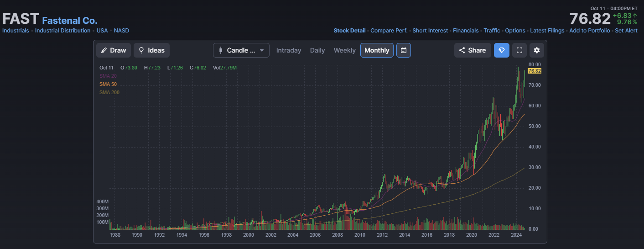Open Compare Perf. link

click(389, 31)
